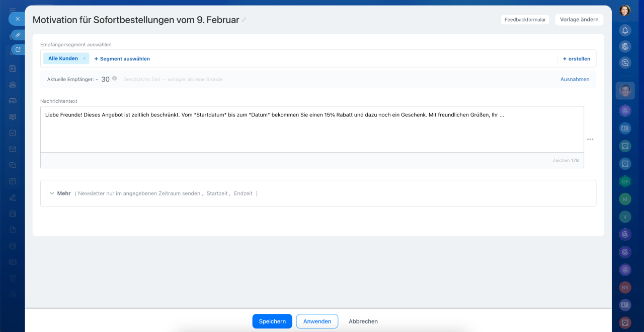Remove the Alle Kunden segment chip
This screenshot has width=644, height=332.
(x=85, y=58)
